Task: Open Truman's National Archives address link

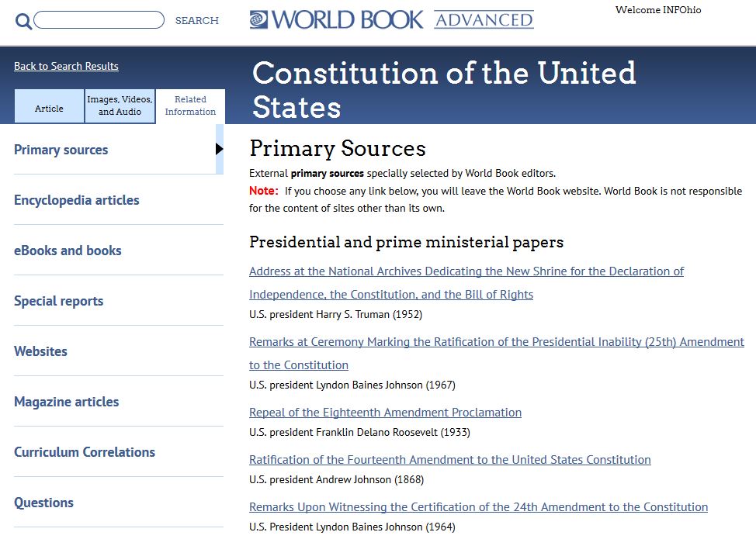Action: coord(466,283)
